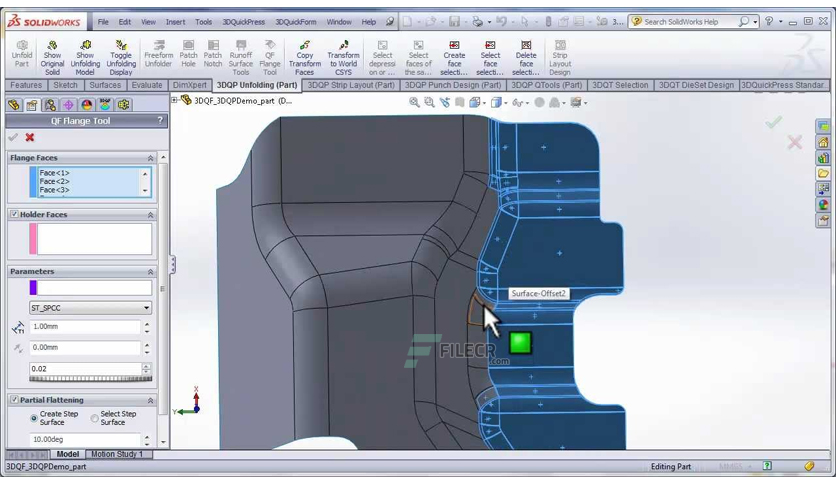
Task: Switch to Motion Study 1 tab
Action: pos(117,454)
